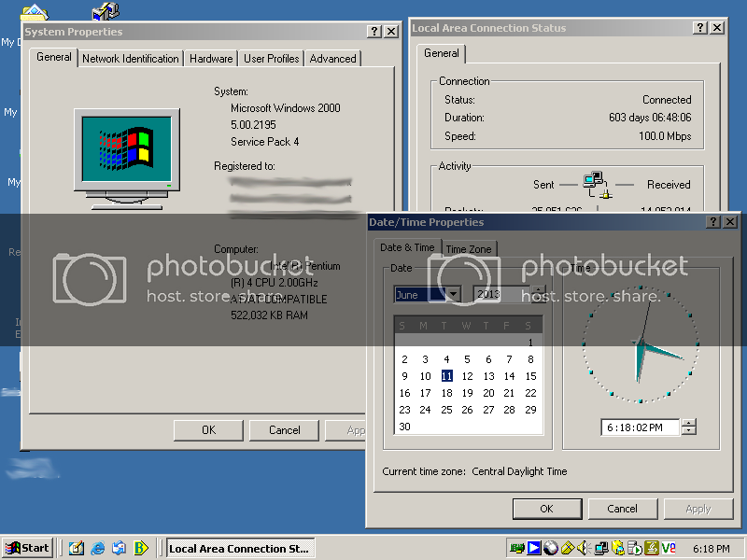Select the Local Area Connection Status taskbar button
747x560 pixels.
pos(241,549)
